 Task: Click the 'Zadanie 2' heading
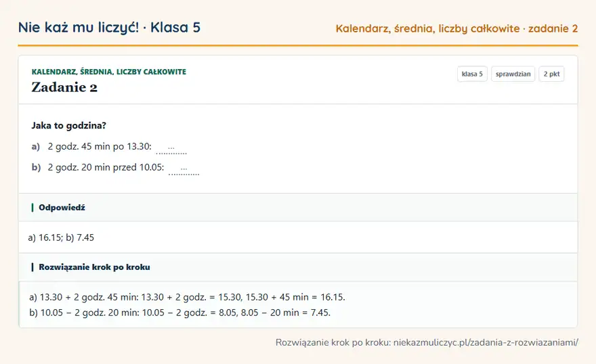[64, 87]
